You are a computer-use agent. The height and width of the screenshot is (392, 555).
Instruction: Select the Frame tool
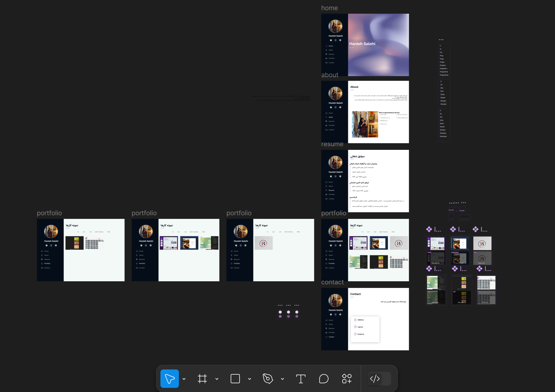[202, 378]
